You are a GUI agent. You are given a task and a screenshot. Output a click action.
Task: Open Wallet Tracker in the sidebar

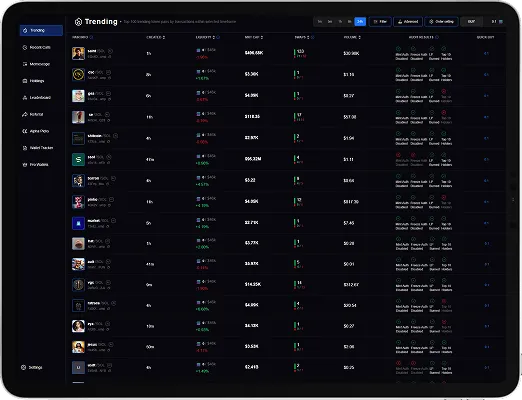38,148
